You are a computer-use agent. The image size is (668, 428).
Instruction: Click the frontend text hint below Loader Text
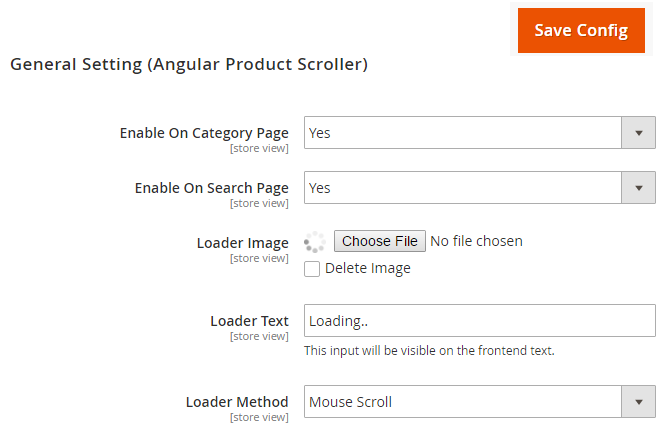429,351
